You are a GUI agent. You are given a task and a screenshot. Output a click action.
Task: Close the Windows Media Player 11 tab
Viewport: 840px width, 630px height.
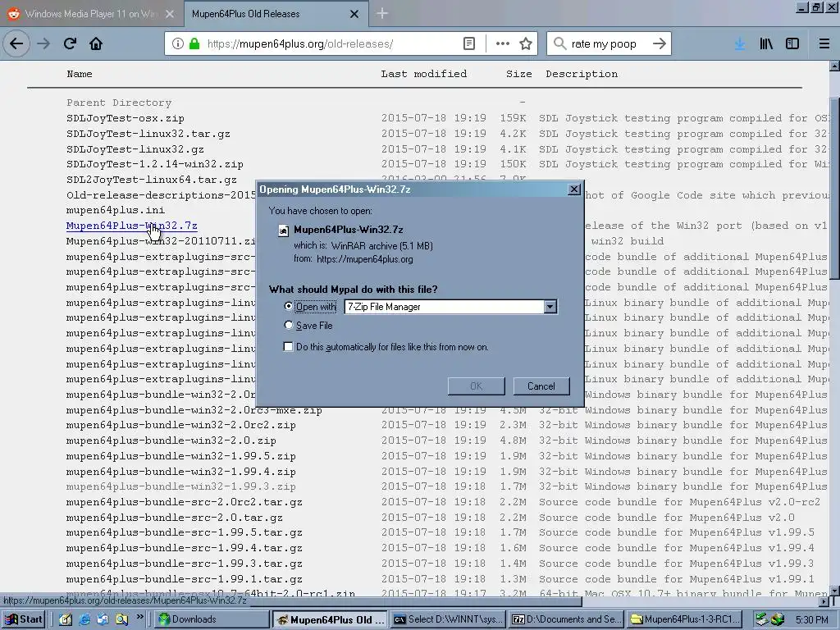169,14
